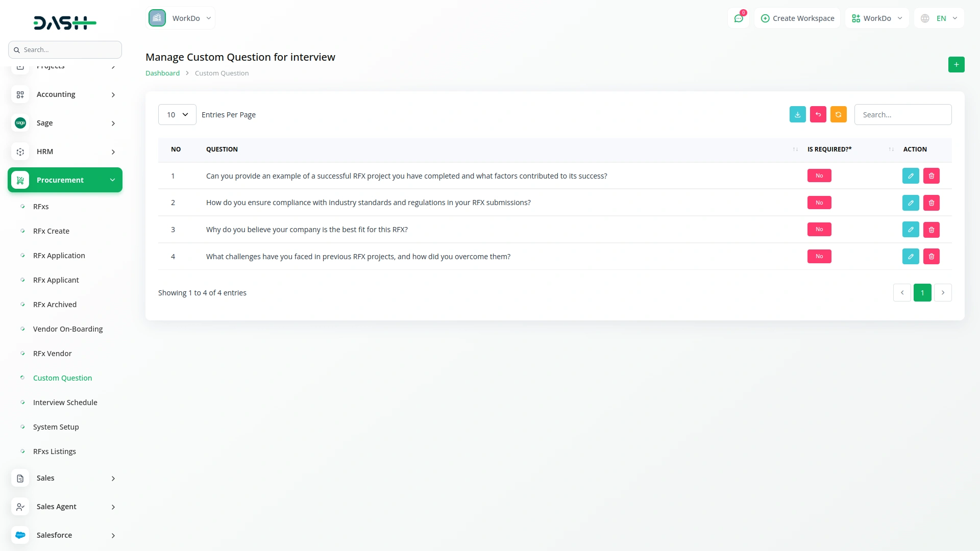This screenshot has width=980, height=551.
Task: Open the RFx Application menu item
Action: point(59,256)
